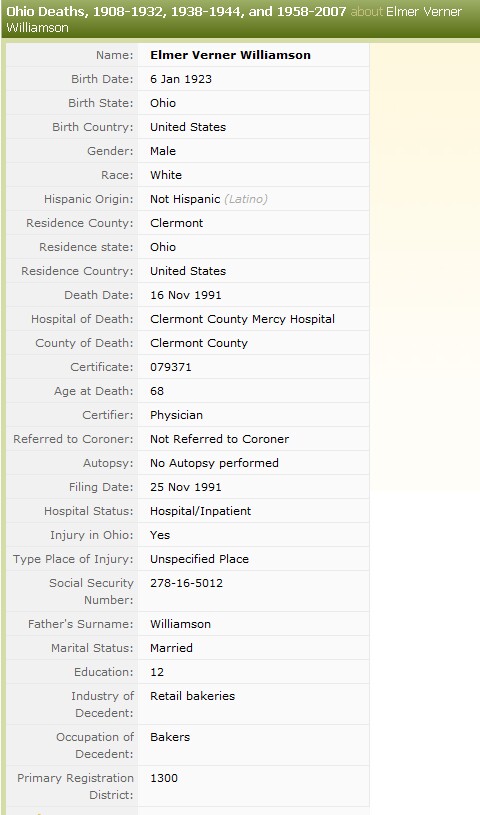
Task: Click the certificate number 079371
Action: [171, 367]
